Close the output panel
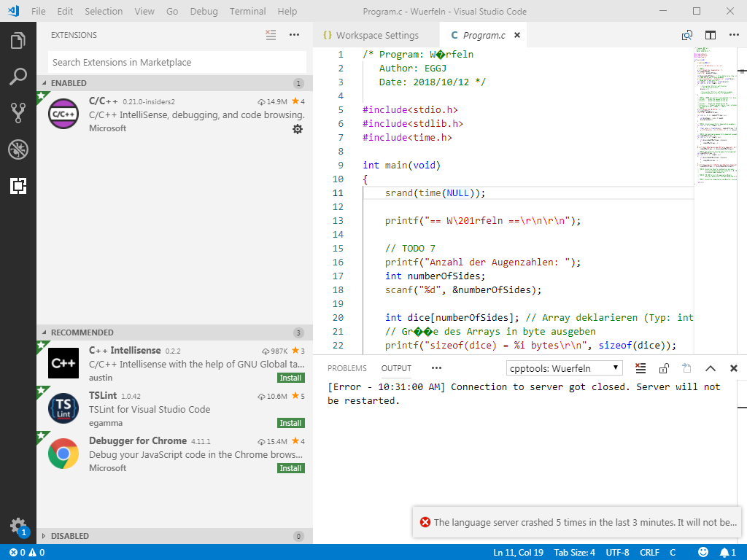Image resolution: width=747 pixels, height=560 pixels. pos(734,368)
